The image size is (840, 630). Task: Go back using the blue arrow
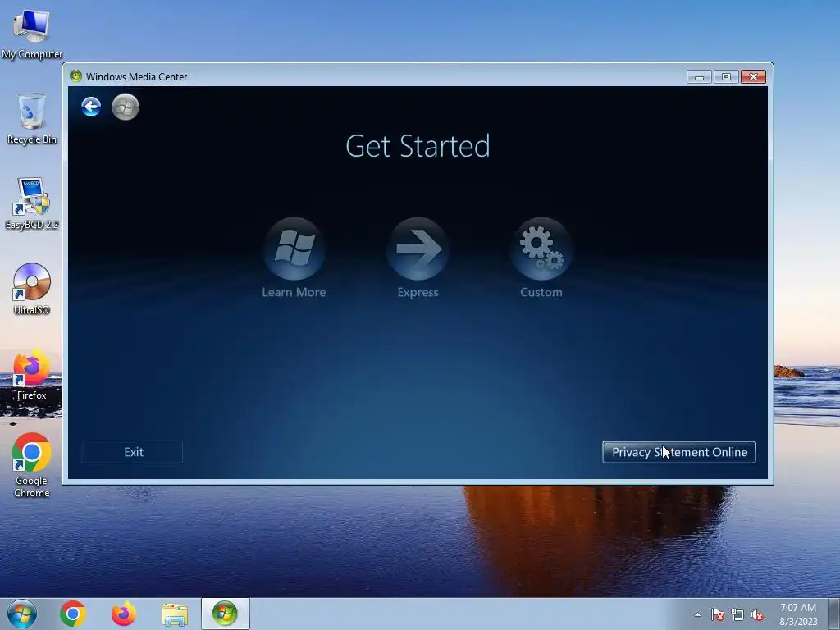coord(91,107)
